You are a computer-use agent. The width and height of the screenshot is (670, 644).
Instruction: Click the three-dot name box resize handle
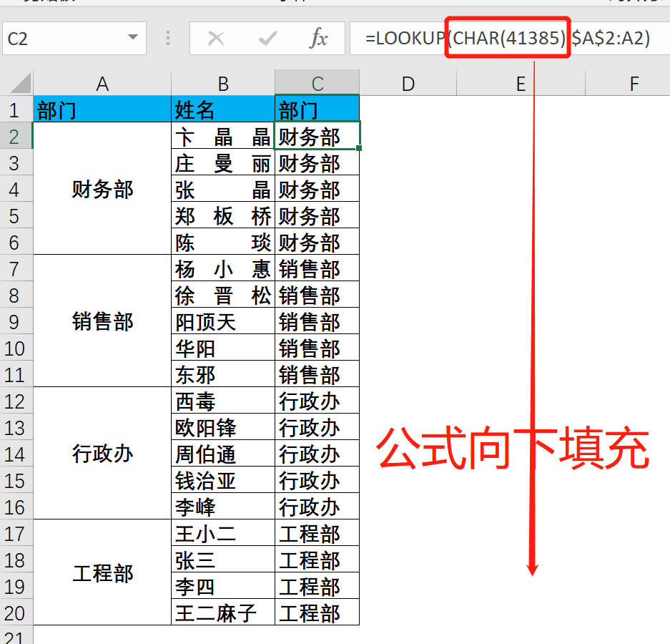tap(168, 39)
